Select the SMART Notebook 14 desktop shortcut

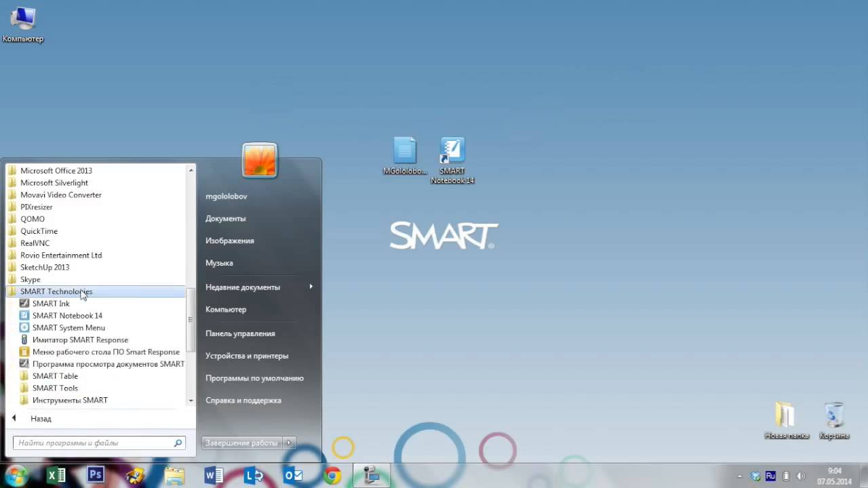pos(452,161)
